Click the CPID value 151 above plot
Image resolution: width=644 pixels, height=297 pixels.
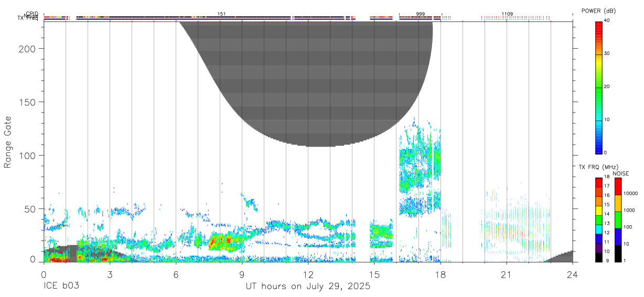click(221, 14)
